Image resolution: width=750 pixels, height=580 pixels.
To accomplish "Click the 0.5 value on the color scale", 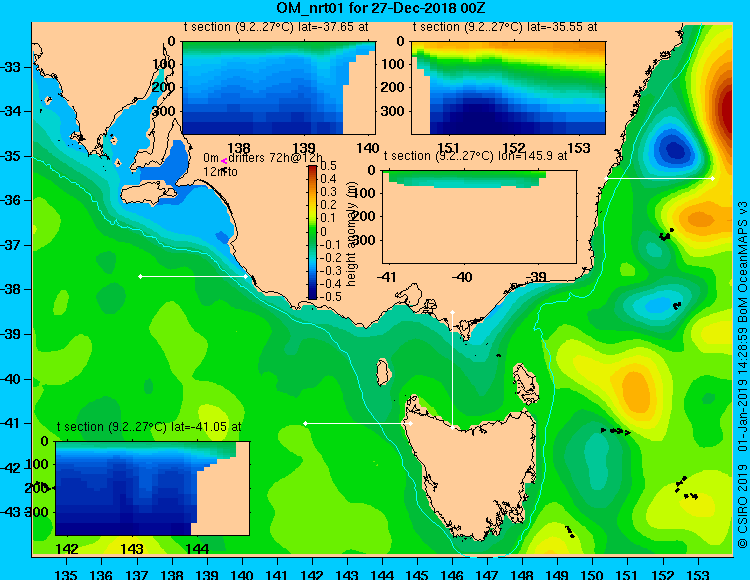I will click(329, 166).
